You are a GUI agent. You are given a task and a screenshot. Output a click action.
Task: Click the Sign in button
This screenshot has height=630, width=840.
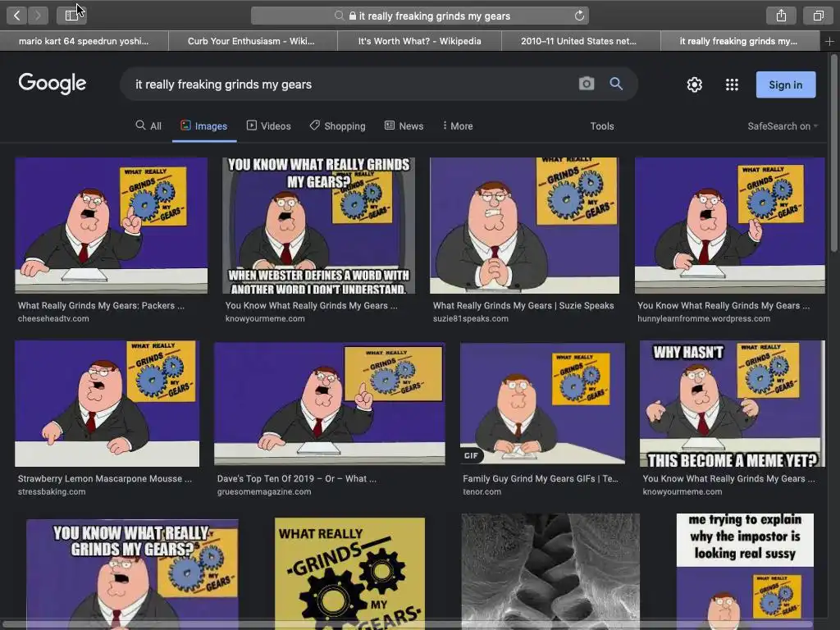click(786, 84)
